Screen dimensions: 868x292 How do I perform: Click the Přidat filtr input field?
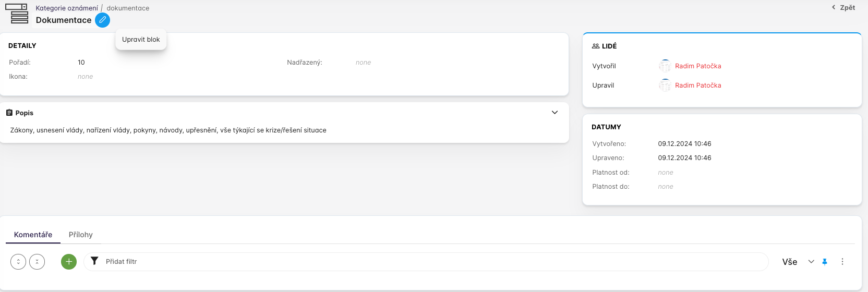[417, 262]
